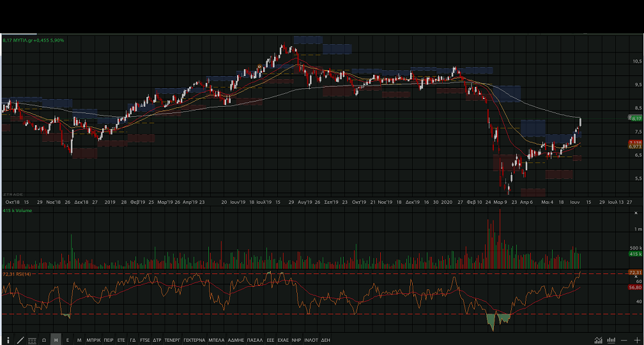The image size is (644, 345).
Task: Open the ΓΕΚΤΕΡΝΑ symbol chart
Action: tap(194, 341)
